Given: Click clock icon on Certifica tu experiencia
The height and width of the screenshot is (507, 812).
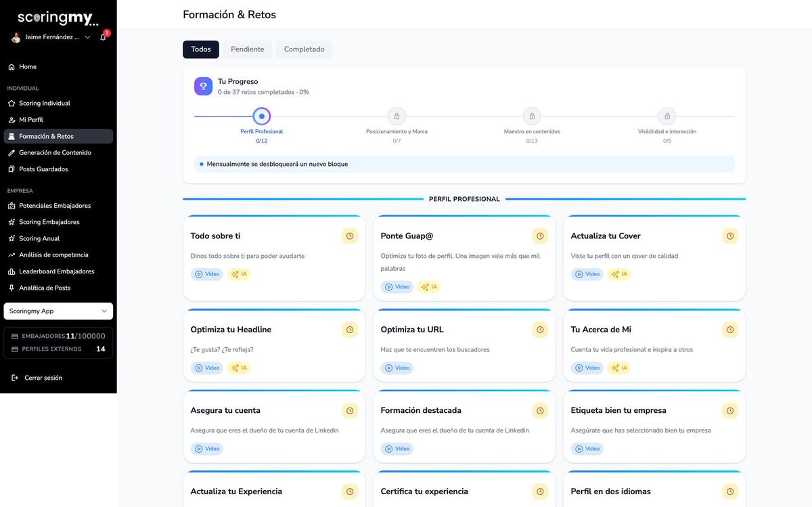Looking at the screenshot, I should (540, 492).
